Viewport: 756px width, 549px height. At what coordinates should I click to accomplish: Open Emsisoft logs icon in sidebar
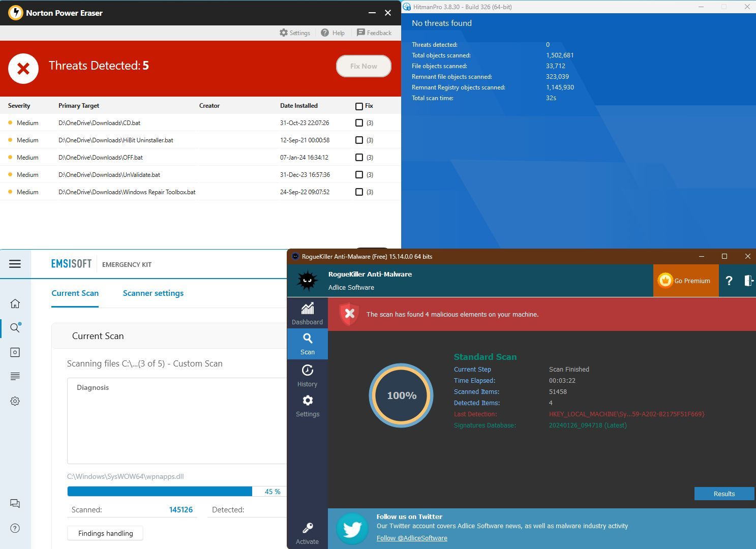(x=15, y=376)
